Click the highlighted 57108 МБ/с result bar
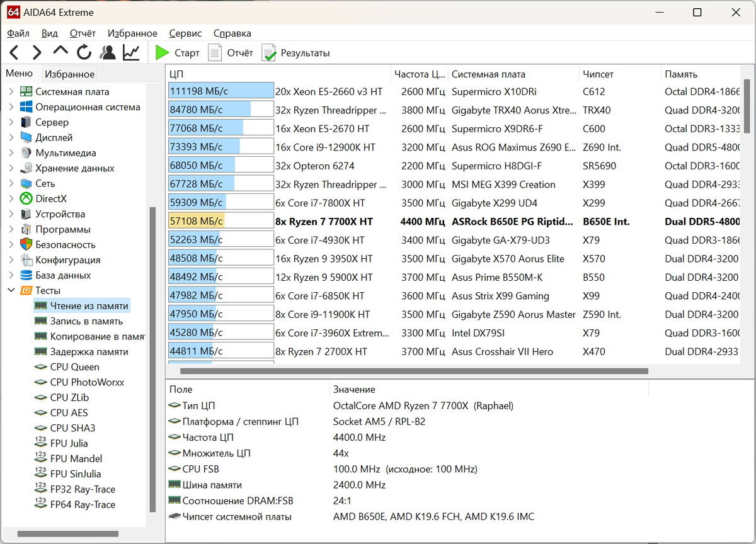This screenshot has height=544, width=756. [221, 222]
